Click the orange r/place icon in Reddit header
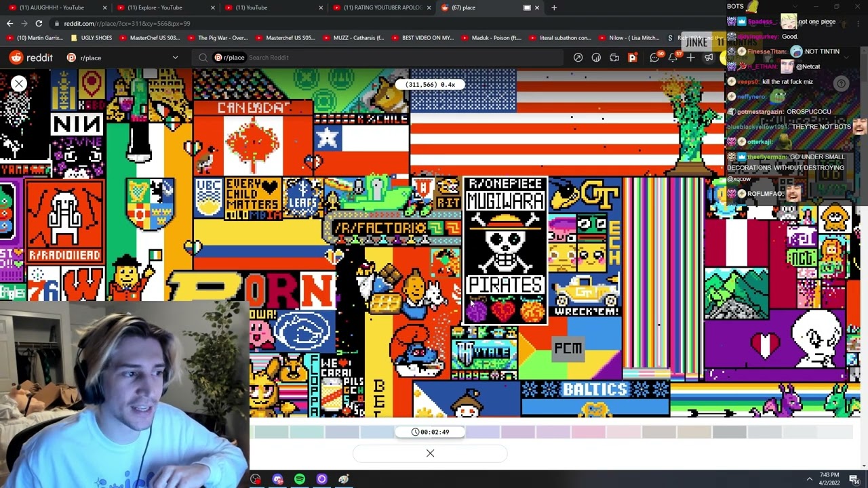868x488 pixels. pos(633,58)
